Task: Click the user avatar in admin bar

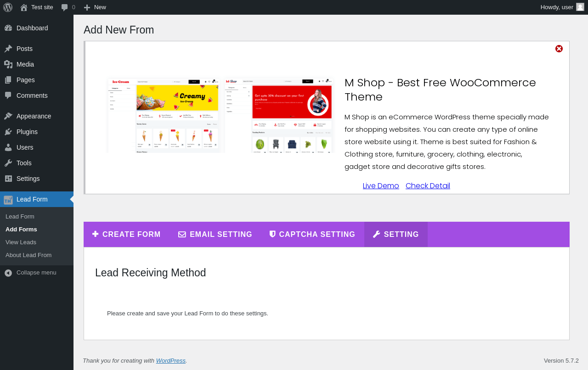Action: tap(580, 7)
